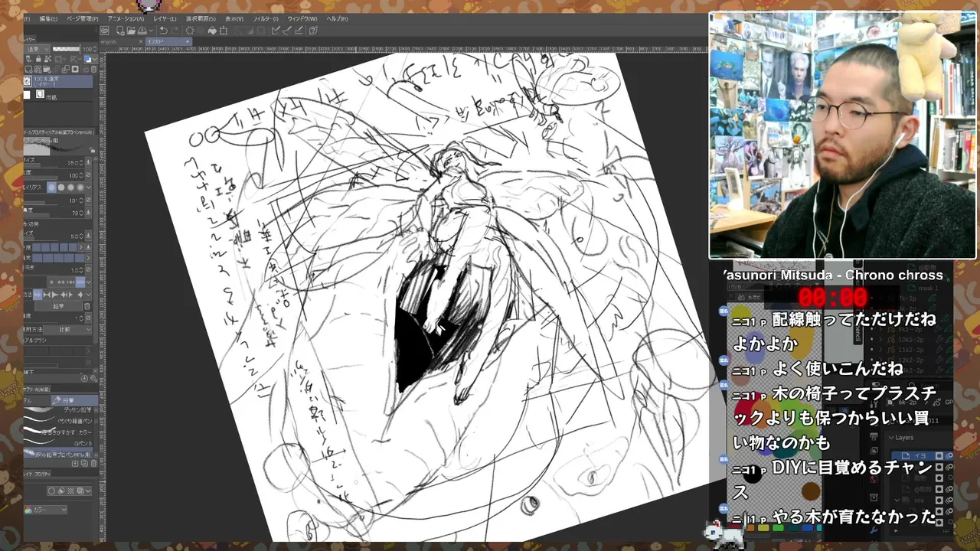Image resolution: width=980 pixels, height=551 pixels.
Task: Click the brush size stepper next to 25.0
Action: (x=81, y=162)
